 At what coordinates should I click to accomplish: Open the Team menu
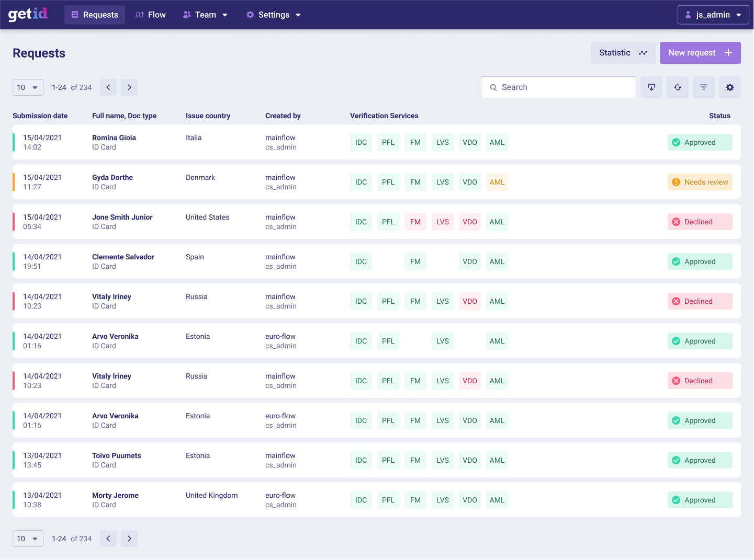(x=205, y=15)
